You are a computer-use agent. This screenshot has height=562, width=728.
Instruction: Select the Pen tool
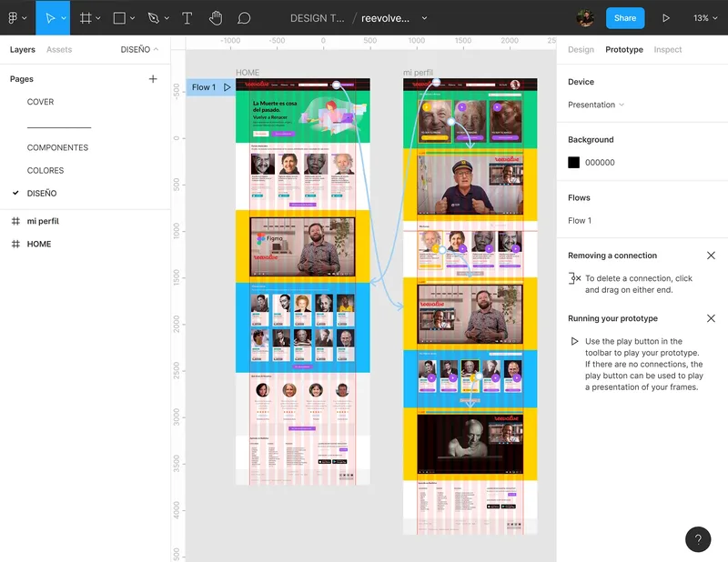click(153, 18)
